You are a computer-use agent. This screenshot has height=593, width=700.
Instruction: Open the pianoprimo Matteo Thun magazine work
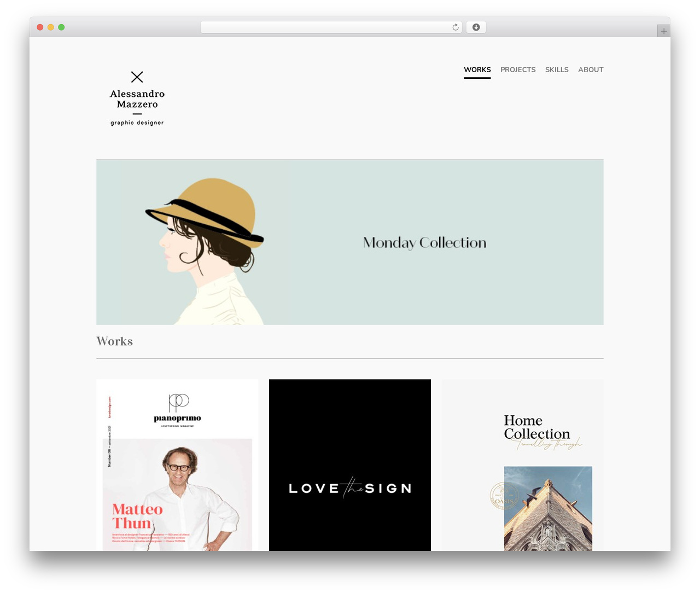(x=177, y=465)
